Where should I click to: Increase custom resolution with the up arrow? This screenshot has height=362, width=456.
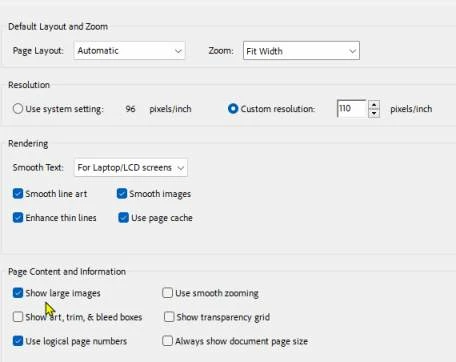(374, 105)
